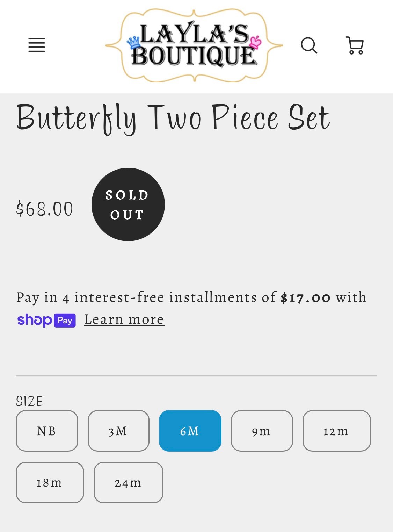Viewport: 393px width, 532px height.
Task: Open the Learn more link
Action: point(124,319)
